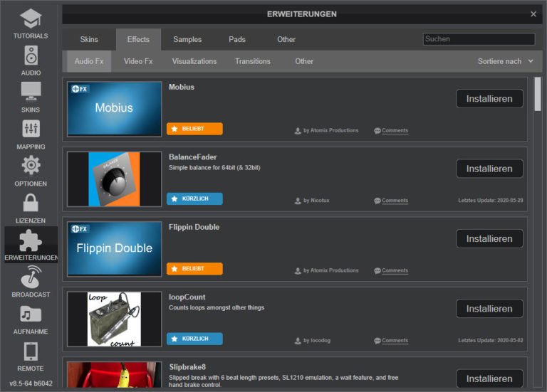Select the Audio Fx sub-tab

[x=89, y=61]
